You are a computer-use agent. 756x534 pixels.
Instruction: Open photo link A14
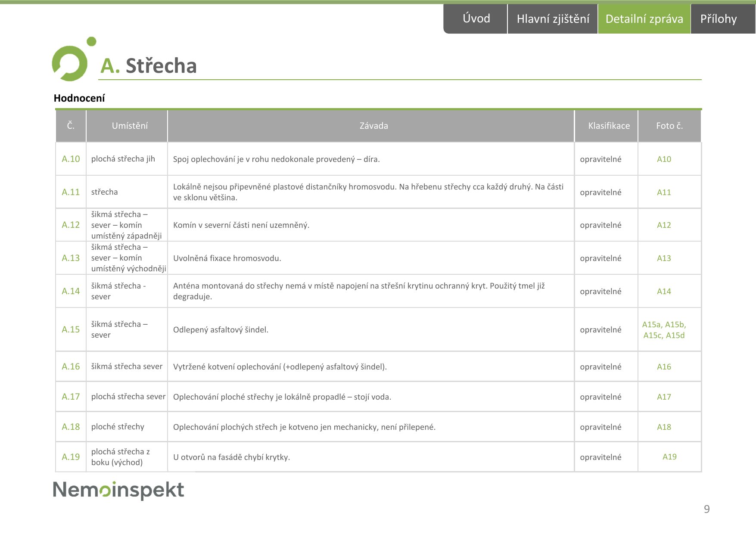point(664,291)
